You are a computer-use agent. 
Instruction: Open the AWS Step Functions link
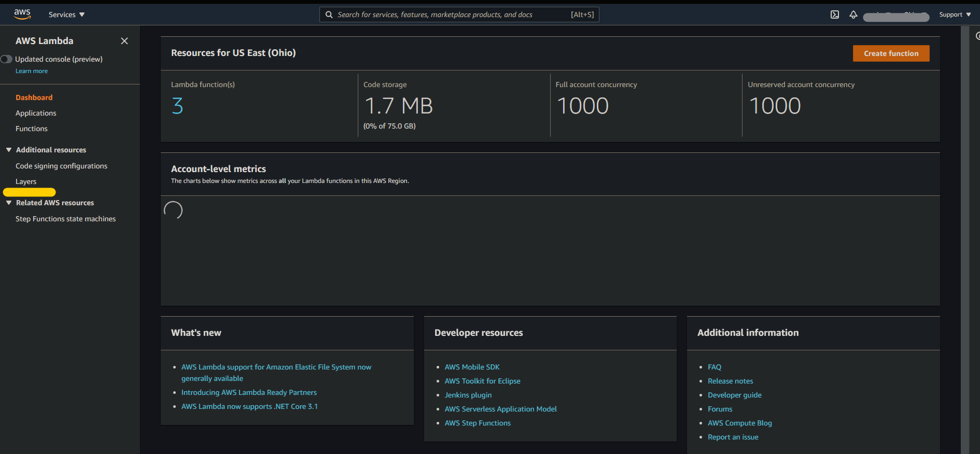tap(478, 423)
